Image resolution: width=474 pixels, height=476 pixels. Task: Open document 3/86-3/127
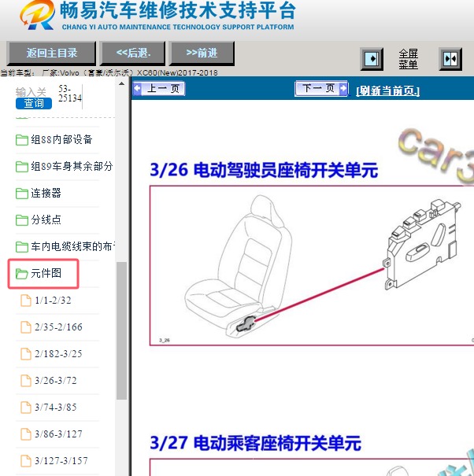58,434
